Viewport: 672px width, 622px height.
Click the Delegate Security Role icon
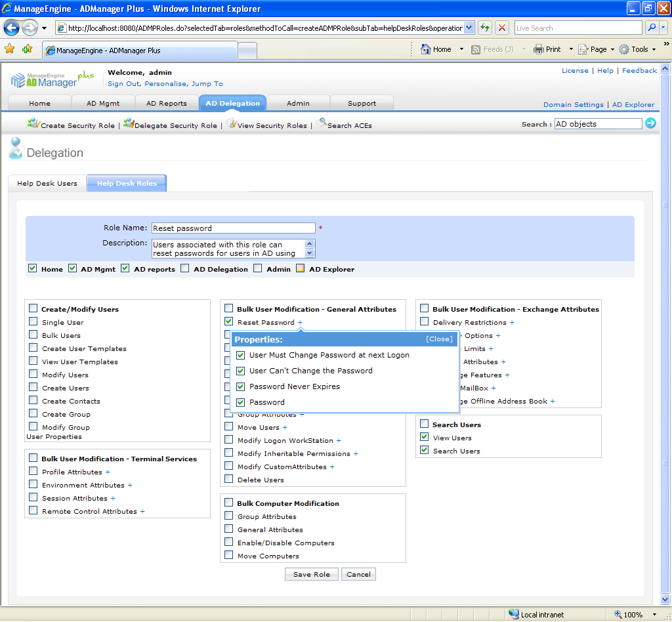click(129, 123)
